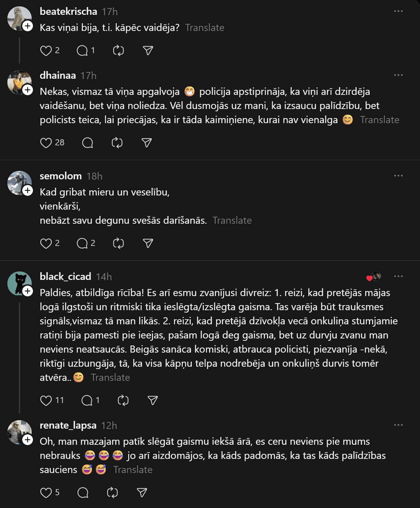Follow black_cicad via plus badge

pos(28,291)
